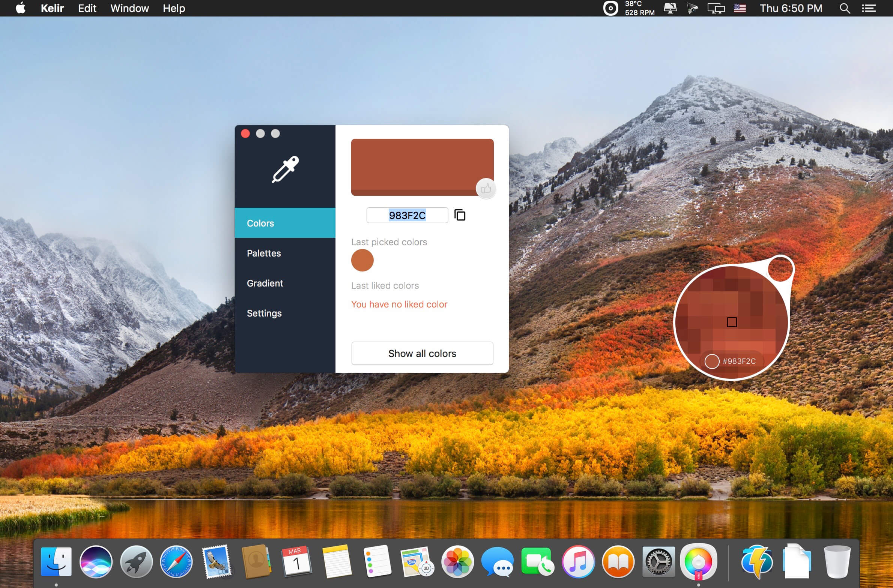Open the Apple menu

tap(21, 8)
